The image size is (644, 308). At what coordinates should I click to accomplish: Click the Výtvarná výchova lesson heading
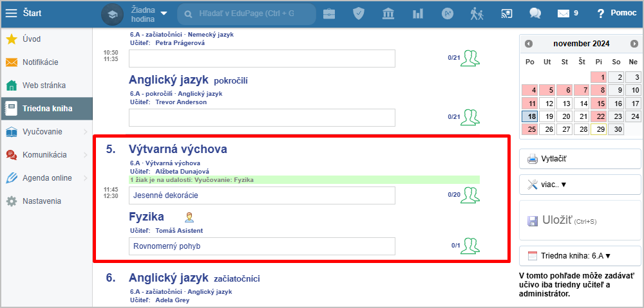(x=178, y=149)
